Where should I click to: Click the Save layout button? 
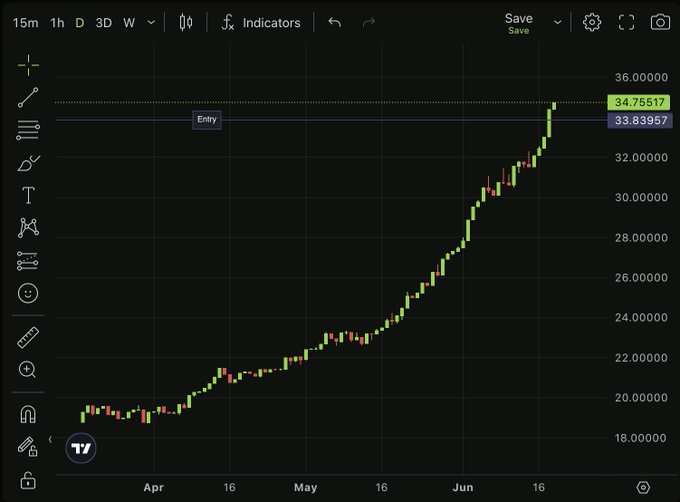point(519,23)
